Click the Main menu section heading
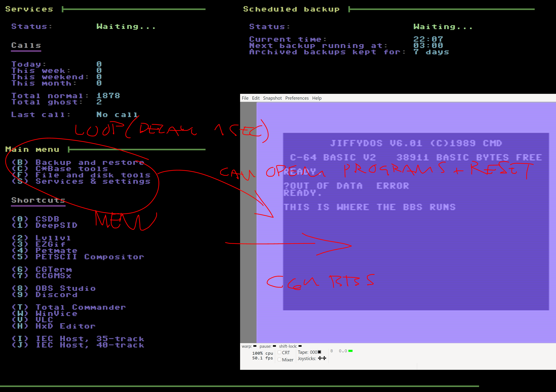Viewport: 556px width, 392px height. pyautogui.click(x=32, y=150)
